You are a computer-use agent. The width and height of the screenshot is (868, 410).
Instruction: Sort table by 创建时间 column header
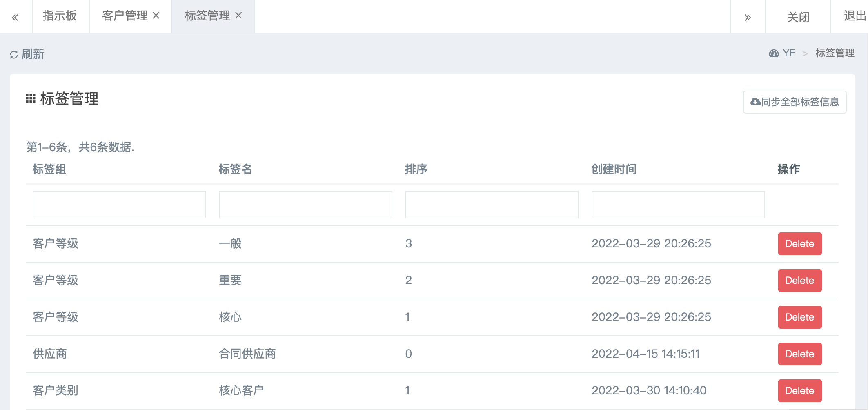tap(614, 169)
